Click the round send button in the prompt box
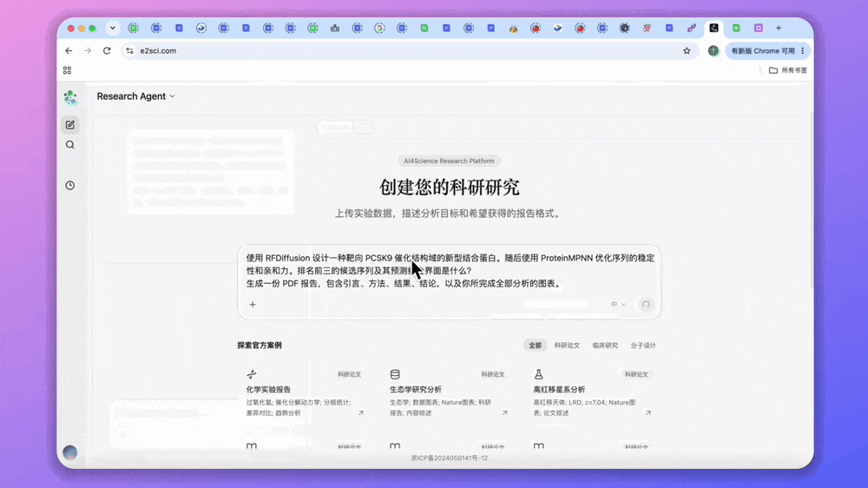868x488 pixels. click(646, 304)
